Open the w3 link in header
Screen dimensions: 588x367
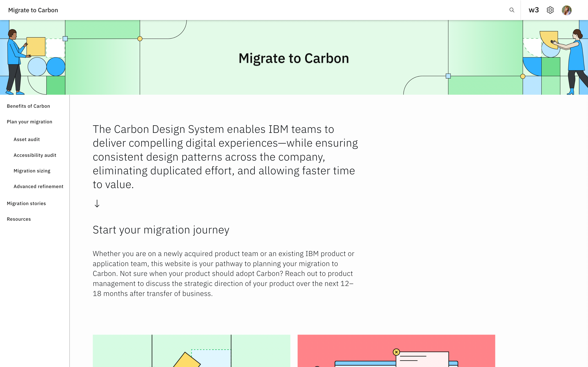click(534, 10)
